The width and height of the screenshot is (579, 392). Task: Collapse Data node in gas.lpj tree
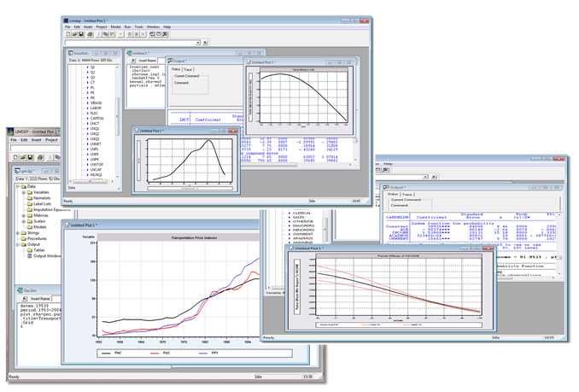pyautogui.click(x=17, y=186)
